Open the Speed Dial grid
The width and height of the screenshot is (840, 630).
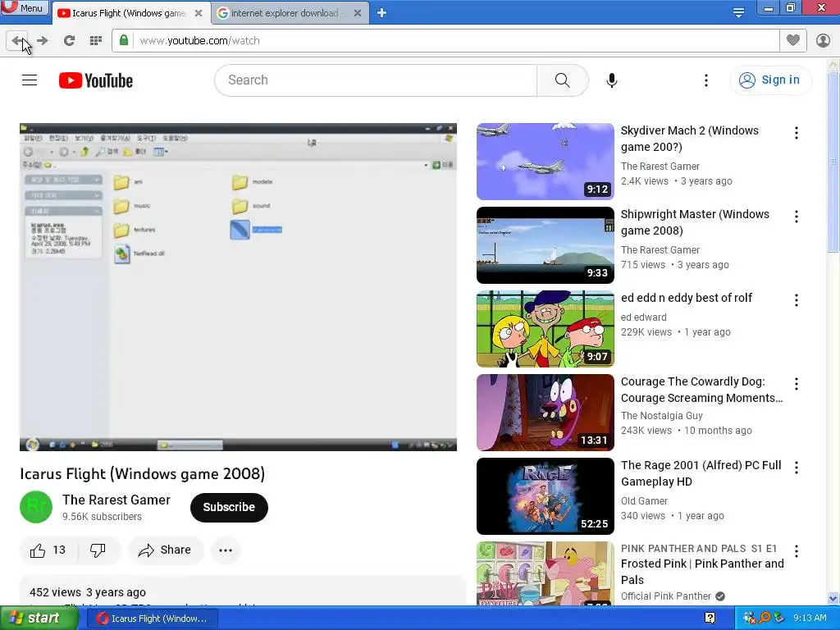pyautogui.click(x=96, y=41)
